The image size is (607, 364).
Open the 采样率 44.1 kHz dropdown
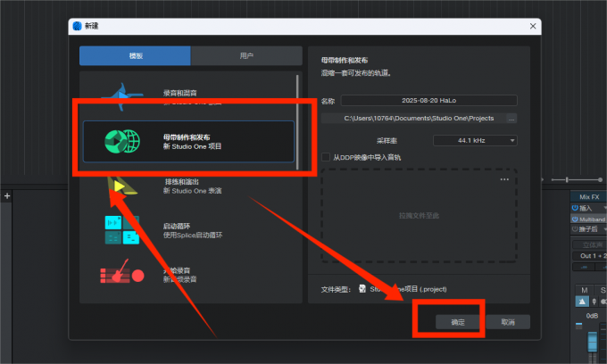click(475, 140)
